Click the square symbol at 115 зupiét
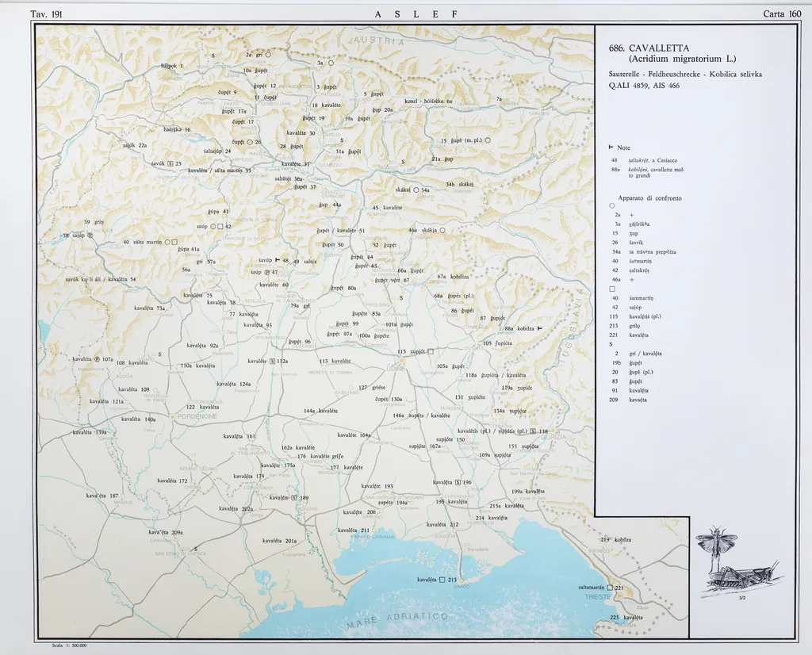Screen dimensions: 812x655 tap(431, 351)
